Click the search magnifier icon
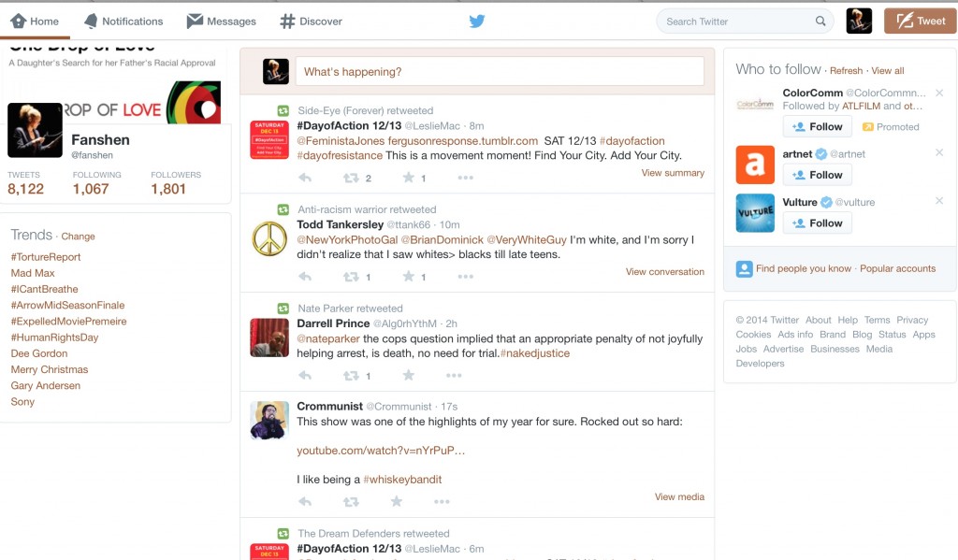The width and height of the screenshot is (958, 560). coord(820,20)
